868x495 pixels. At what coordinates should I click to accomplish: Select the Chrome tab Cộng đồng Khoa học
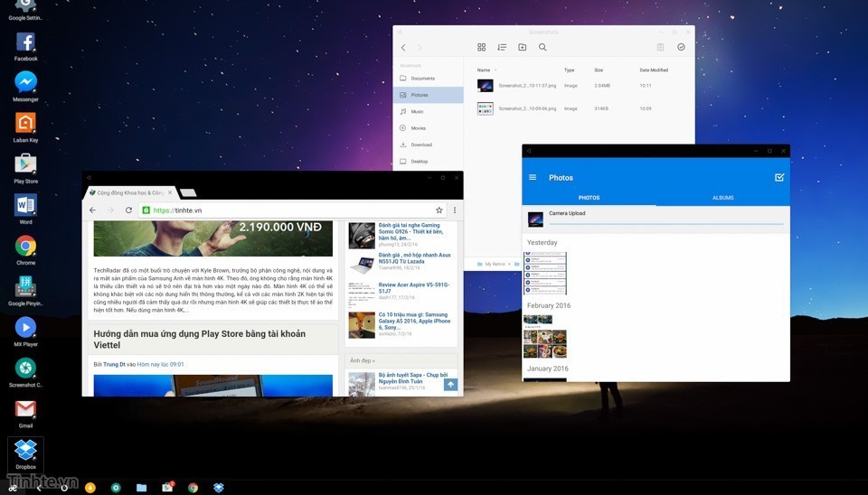pyautogui.click(x=132, y=192)
